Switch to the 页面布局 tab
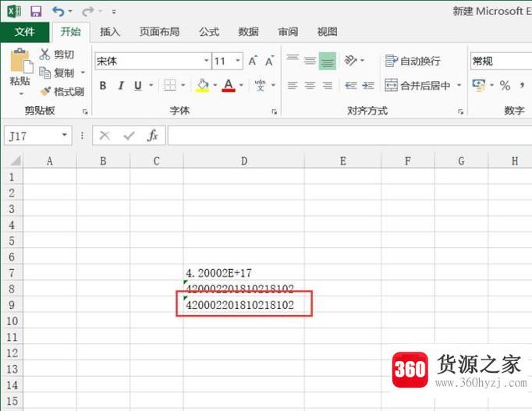The width and height of the screenshot is (532, 411). point(159,32)
